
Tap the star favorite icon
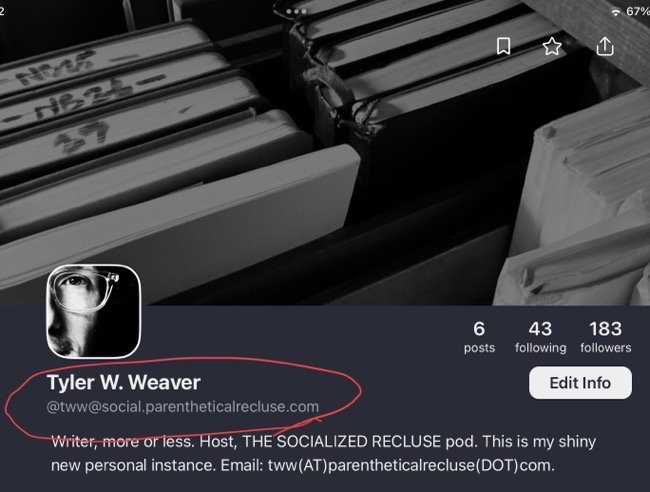pyautogui.click(x=552, y=46)
